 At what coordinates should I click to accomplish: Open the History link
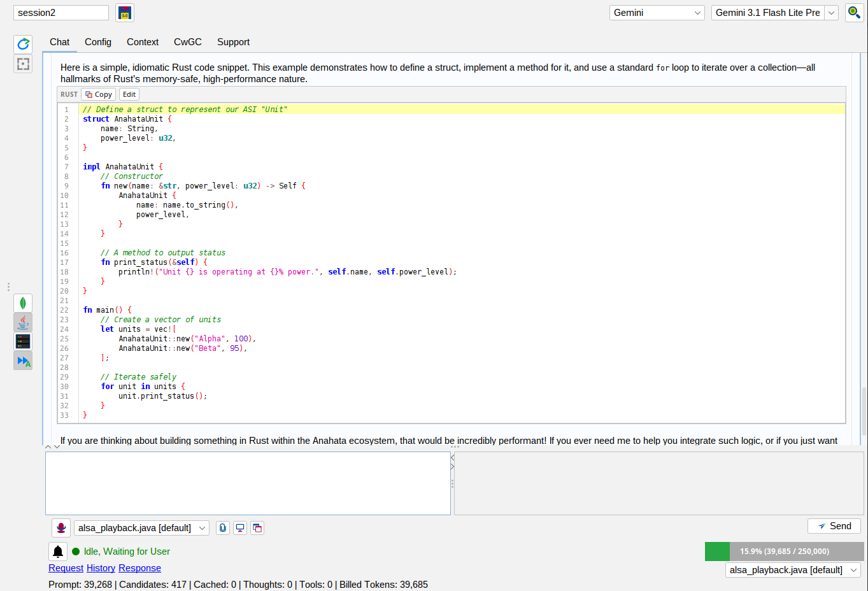(x=101, y=567)
